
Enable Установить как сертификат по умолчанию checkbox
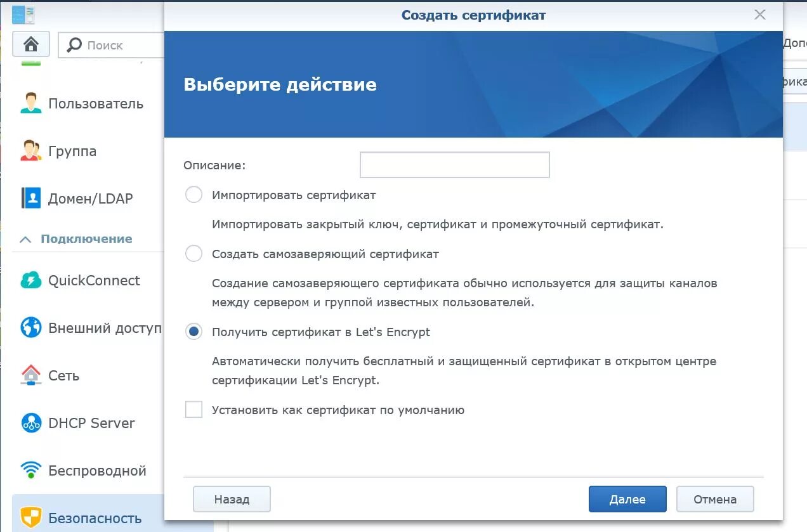[194, 410]
